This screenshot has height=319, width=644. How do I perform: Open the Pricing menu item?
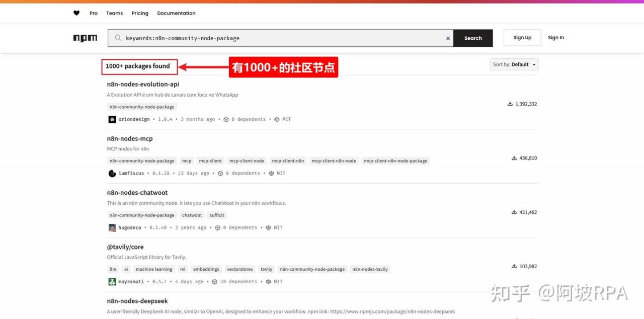(x=140, y=13)
